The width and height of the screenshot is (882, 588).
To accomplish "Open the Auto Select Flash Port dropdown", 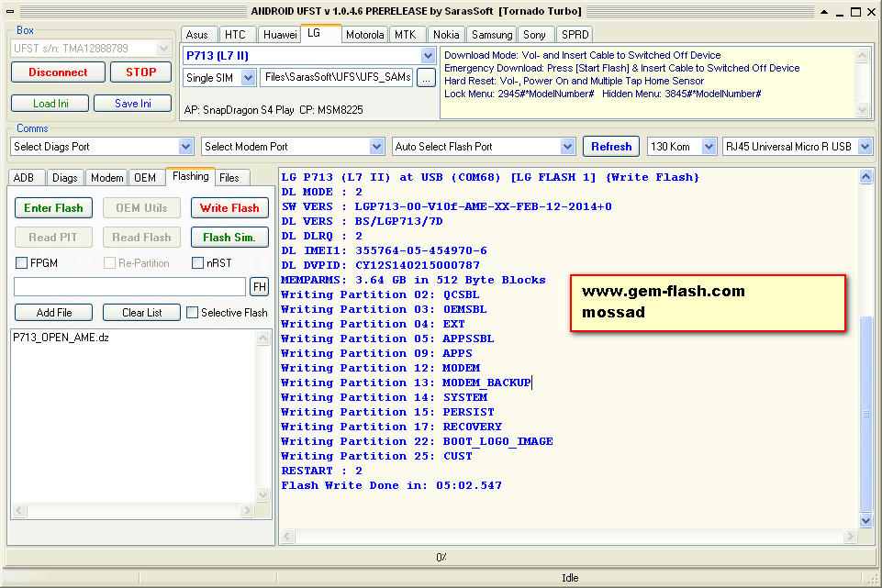I will coord(567,147).
